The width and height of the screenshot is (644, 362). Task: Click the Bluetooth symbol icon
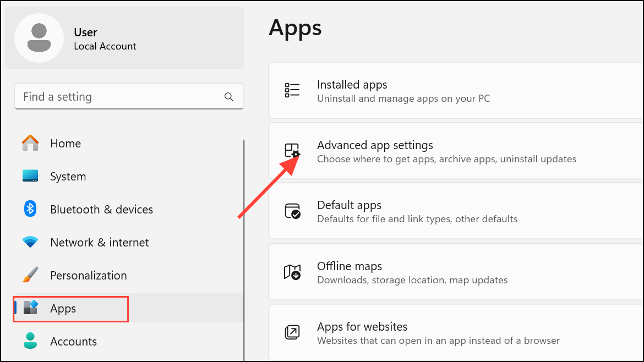pos(30,209)
